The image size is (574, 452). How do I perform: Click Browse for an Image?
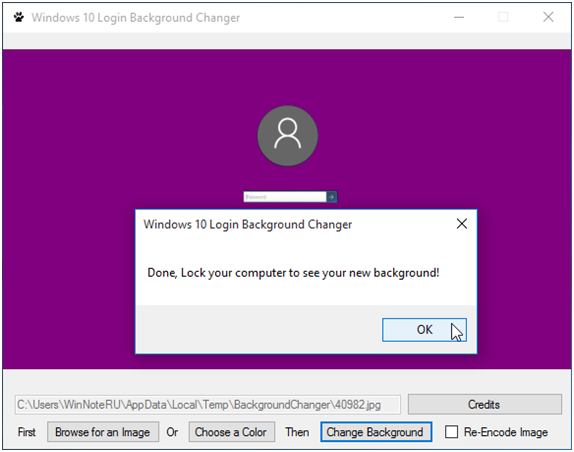[x=102, y=432]
